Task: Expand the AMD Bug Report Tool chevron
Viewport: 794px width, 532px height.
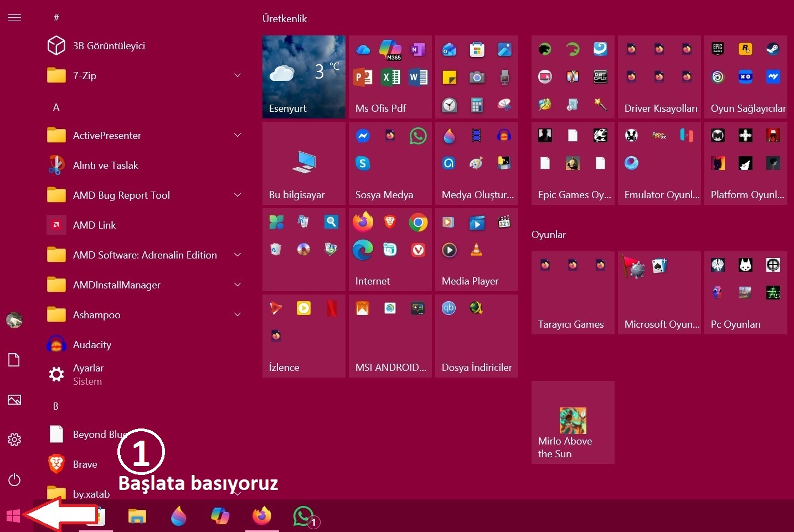Action: 238,195
